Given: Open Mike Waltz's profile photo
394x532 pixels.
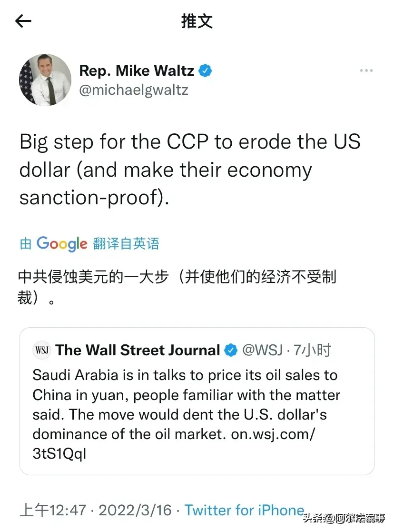Looking at the screenshot, I should pyautogui.click(x=45, y=80).
